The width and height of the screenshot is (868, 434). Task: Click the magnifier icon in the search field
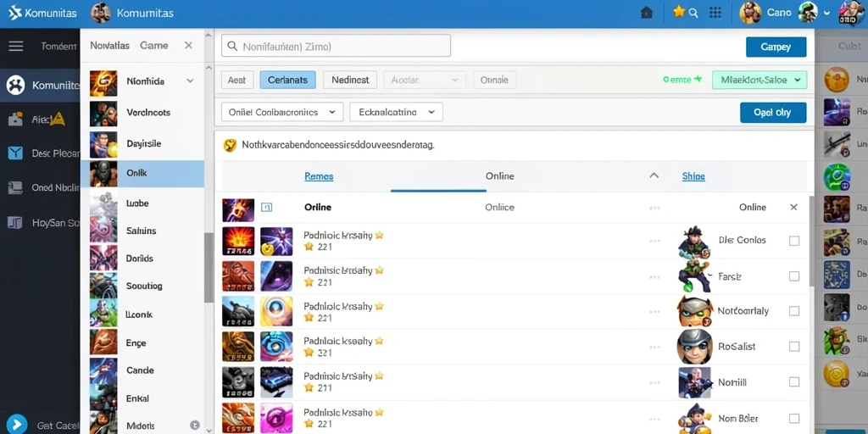(232, 47)
